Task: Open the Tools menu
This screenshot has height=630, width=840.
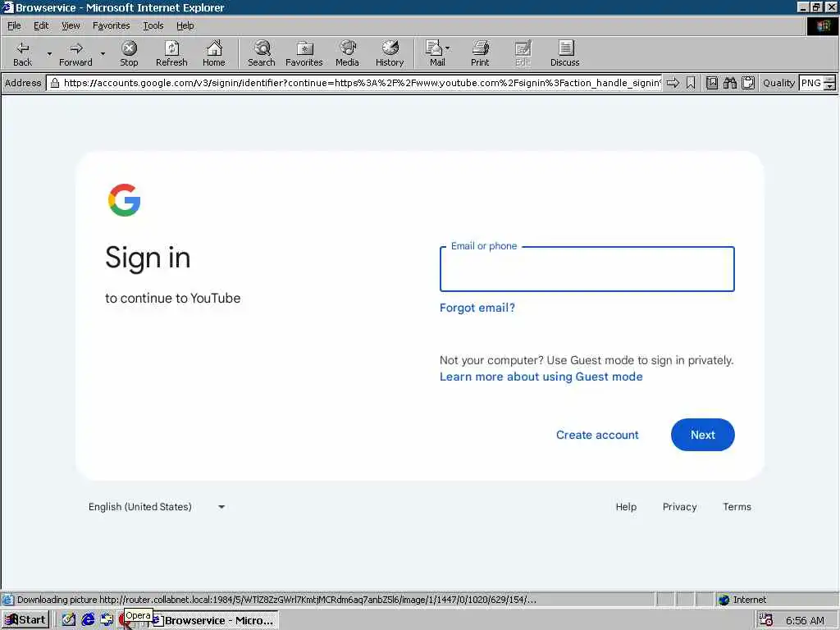Action: click(153, 25)
